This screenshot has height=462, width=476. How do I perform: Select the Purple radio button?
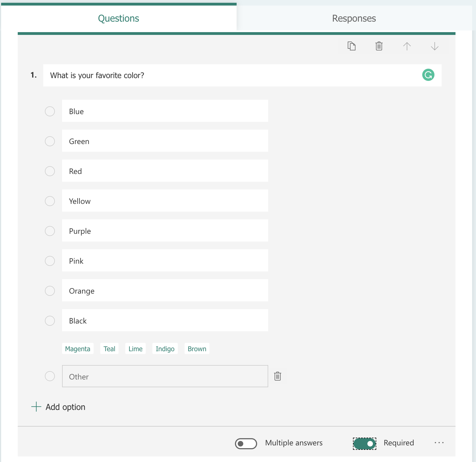click(x=50, y=231)
